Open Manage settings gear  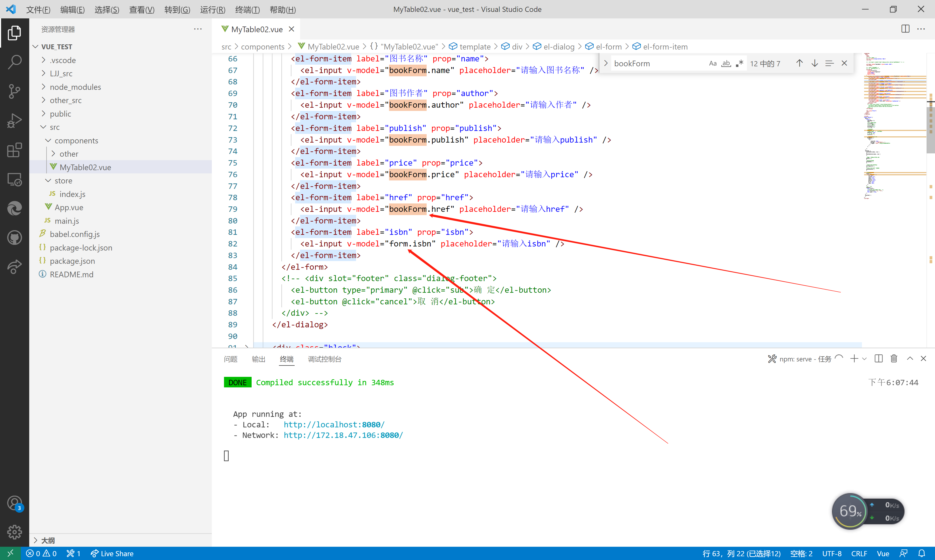14,532
